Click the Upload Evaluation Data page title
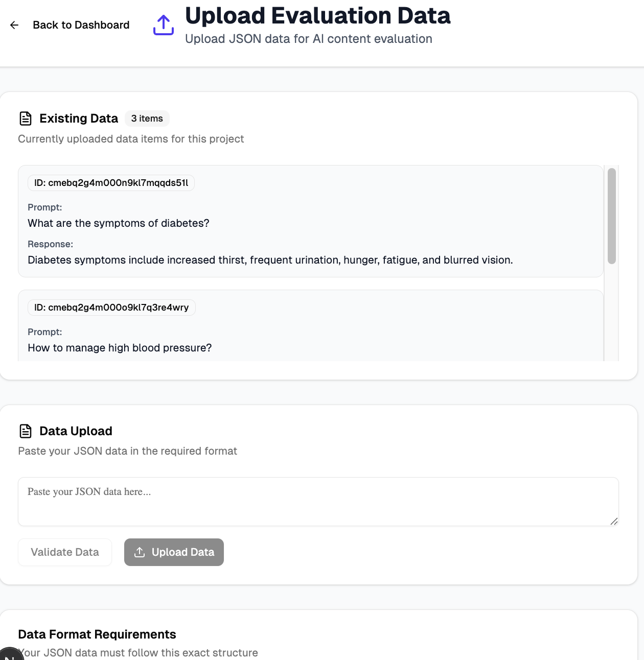This screenshot has width=644, height=660. [x=317, y=16]
